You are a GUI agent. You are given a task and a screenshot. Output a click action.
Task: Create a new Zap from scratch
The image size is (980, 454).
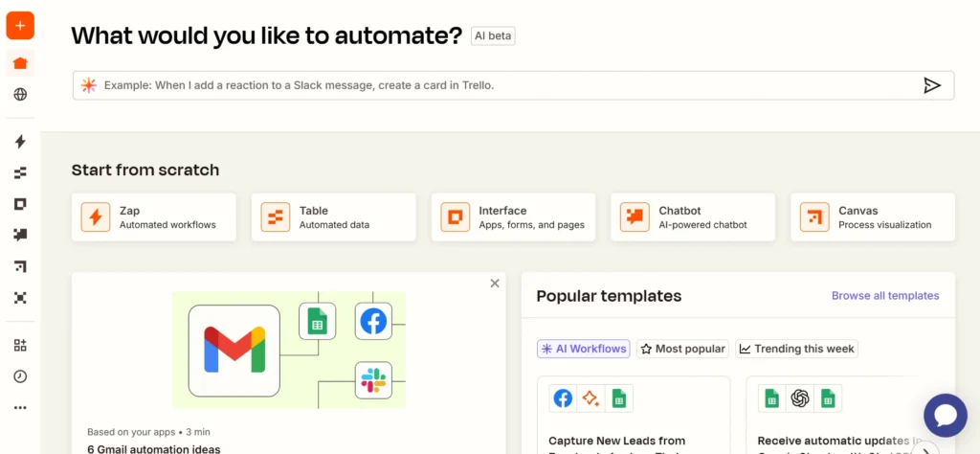(154, 217)
